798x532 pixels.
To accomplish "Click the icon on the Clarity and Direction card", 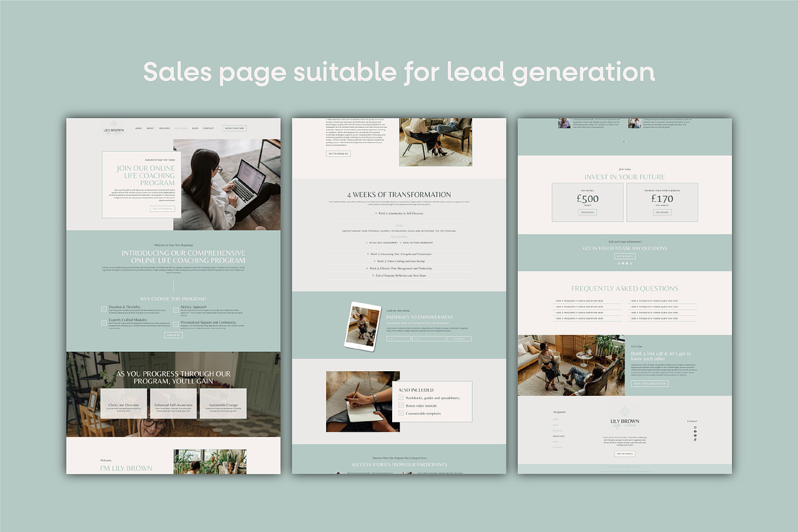I will pos(124,397).
